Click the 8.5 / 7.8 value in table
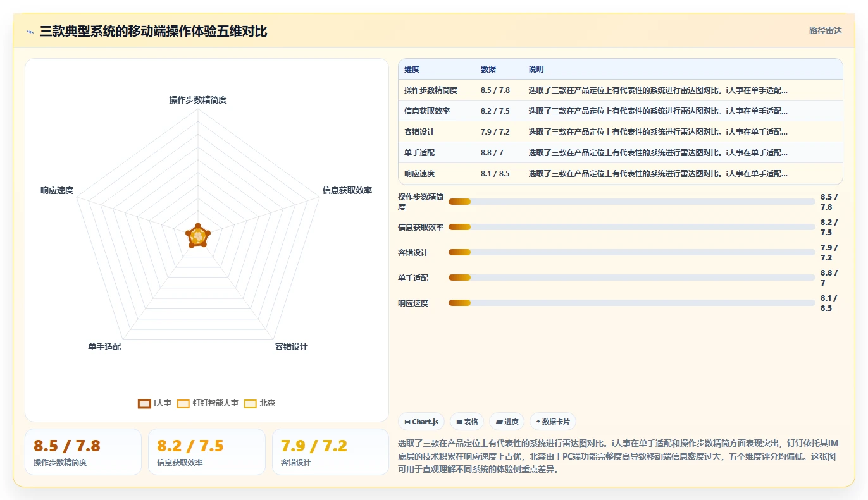 click(495, 90)
